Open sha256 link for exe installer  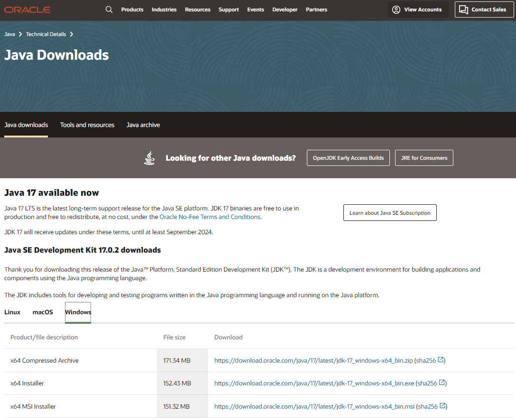pyautogui.click(x=427, y=383)
